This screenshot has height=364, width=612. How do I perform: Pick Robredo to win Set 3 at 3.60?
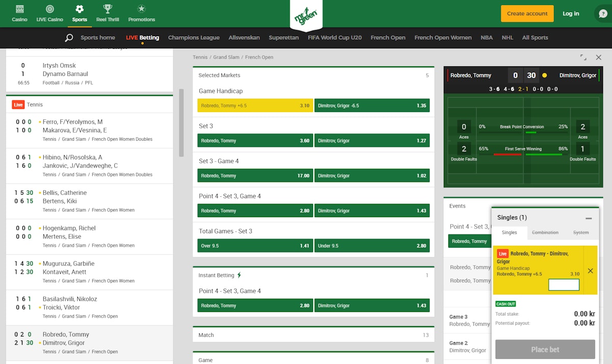pos(255,141)
